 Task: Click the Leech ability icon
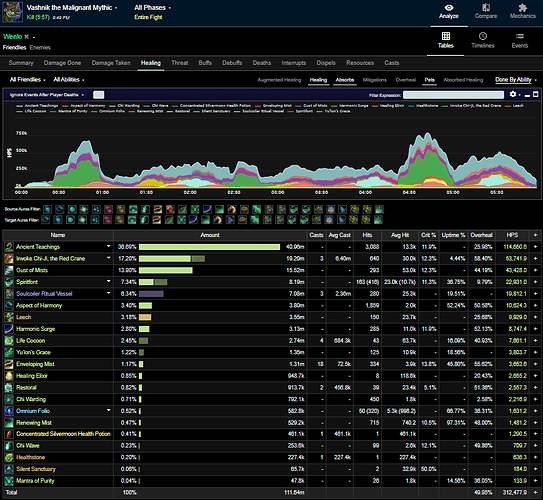(x=9, y=317)
